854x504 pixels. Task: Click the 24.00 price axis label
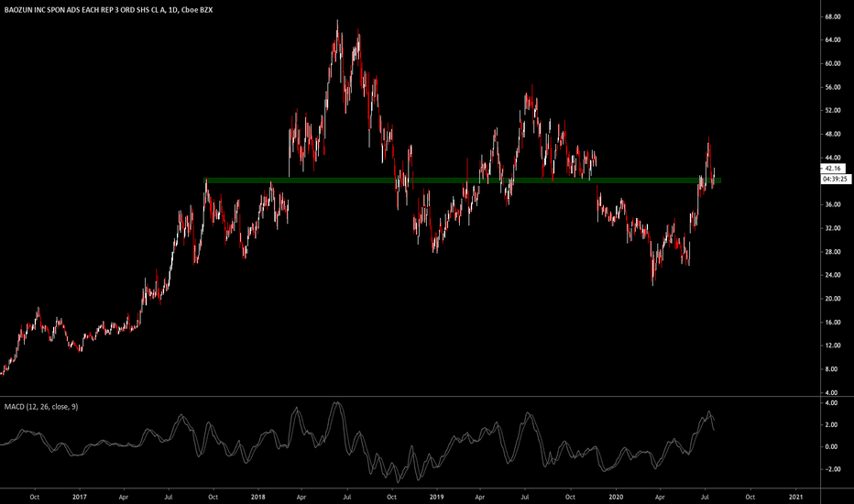tap(832, 275)
